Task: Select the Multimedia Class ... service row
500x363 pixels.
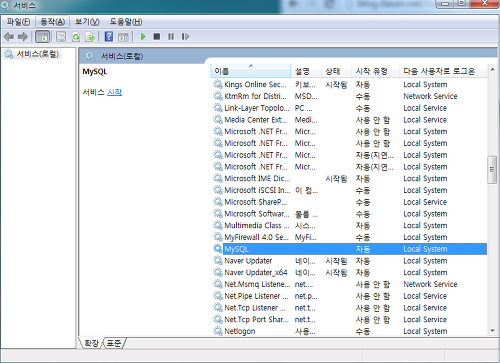Action: tap(349, 226)
